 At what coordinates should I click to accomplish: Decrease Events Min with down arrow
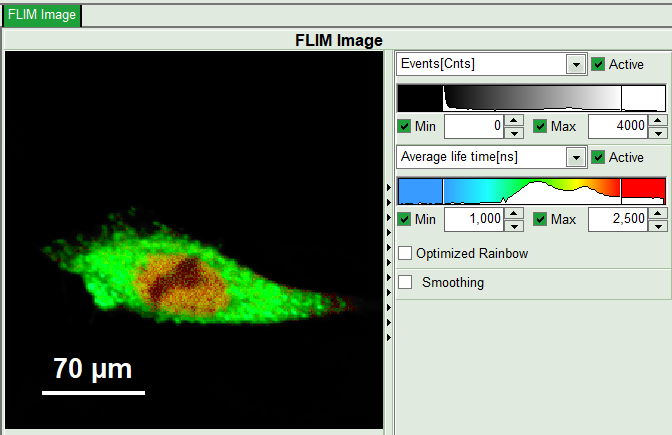coord(514,133)
